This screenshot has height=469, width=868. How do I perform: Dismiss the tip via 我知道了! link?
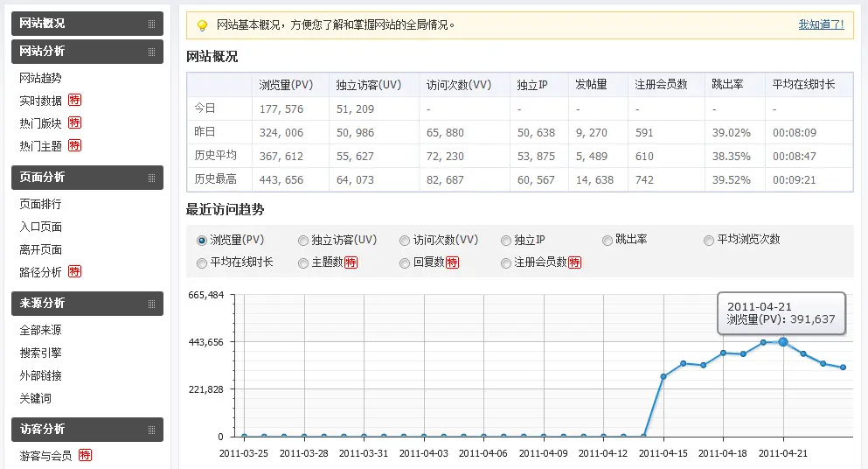click(x=821, y=24)
